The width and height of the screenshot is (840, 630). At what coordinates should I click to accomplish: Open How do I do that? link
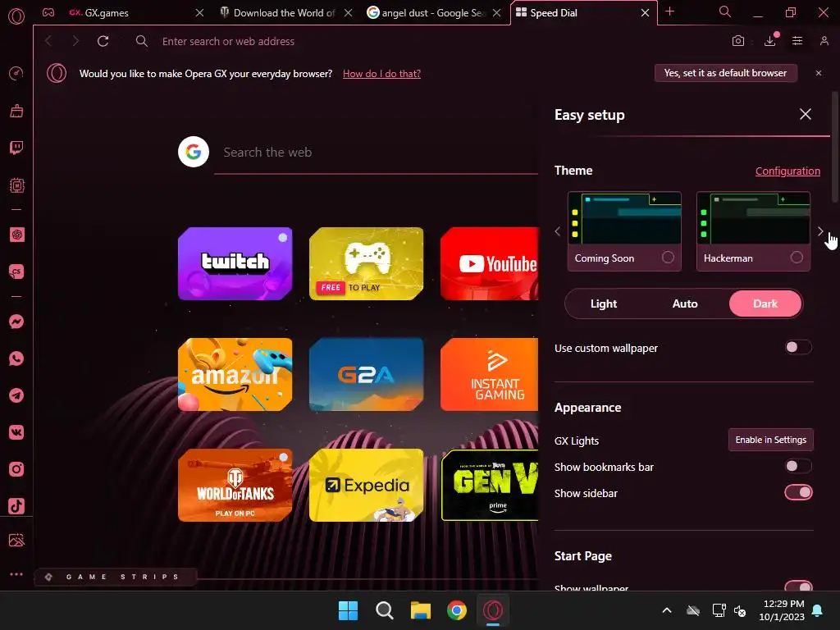point(381,73)
